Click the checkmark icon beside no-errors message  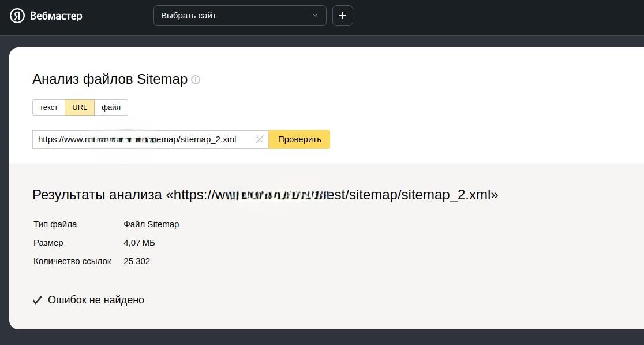coord(37,300)
